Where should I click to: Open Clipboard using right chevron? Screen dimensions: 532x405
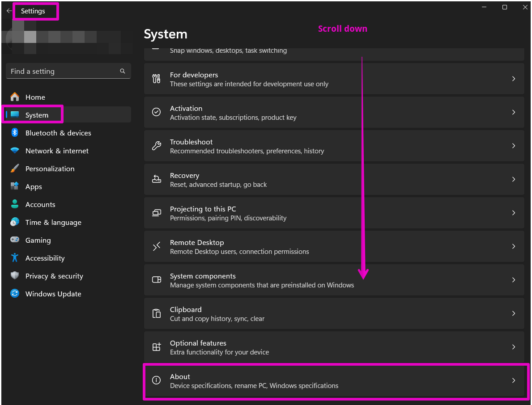tap(513, 313)
